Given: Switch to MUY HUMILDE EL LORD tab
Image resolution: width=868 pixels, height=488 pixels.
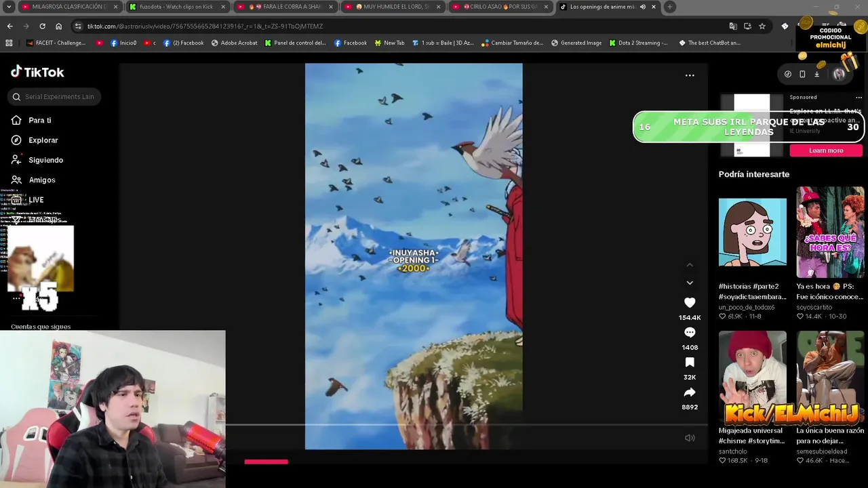Looking at the screenshot, I should (393, 7).
